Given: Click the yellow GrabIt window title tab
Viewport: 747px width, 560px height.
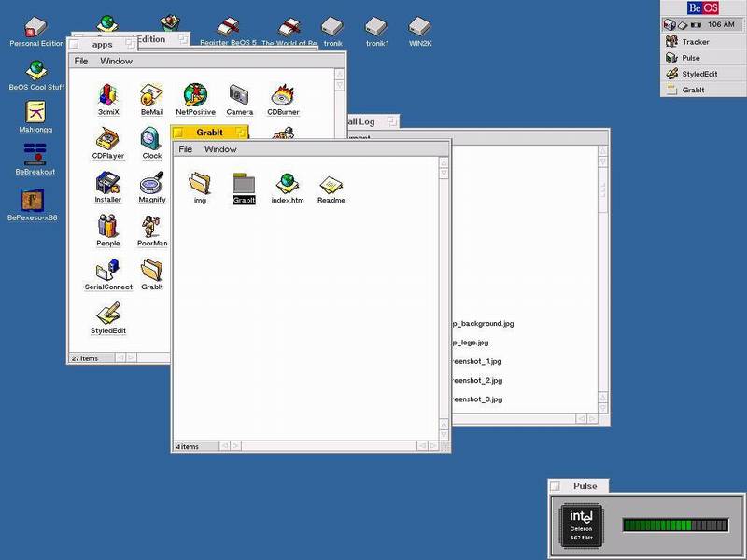Looking at the screenshot, I should click(209, 133).
